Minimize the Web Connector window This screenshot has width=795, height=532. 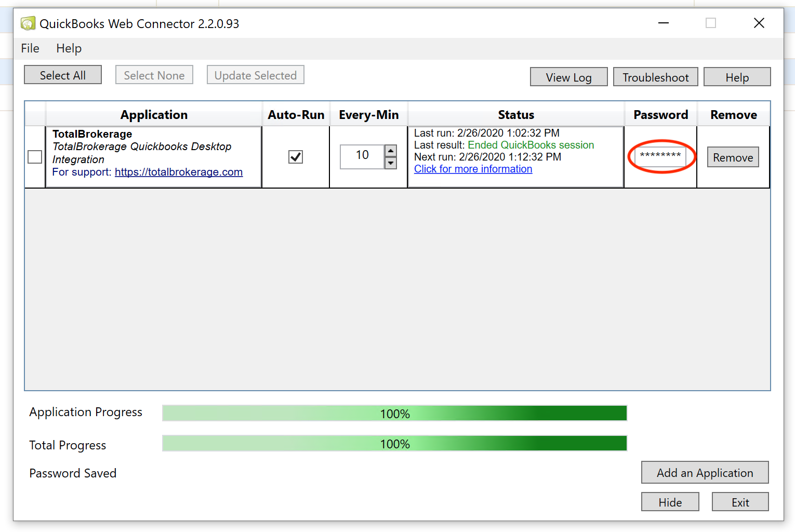[x=664, y=23]
